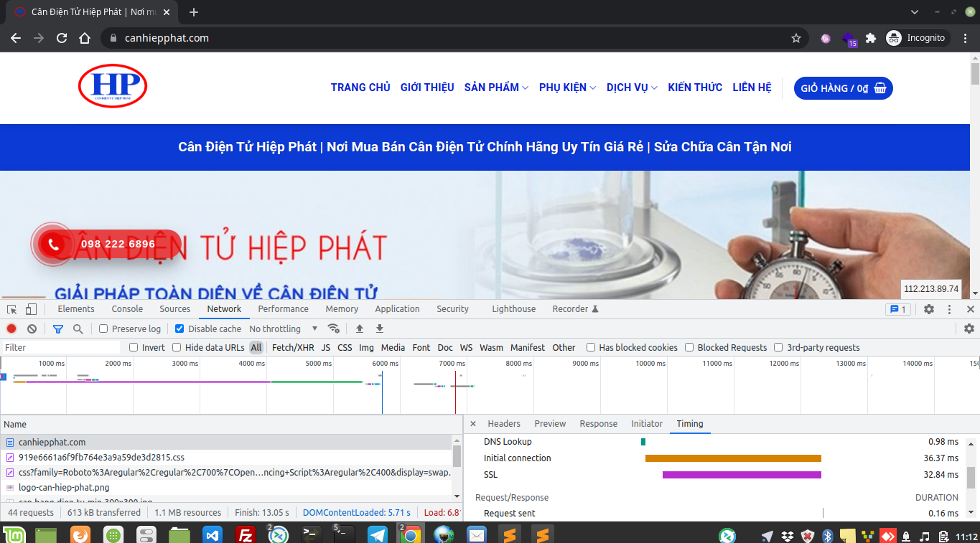
Task: Go to browser home icon
Action: pyautogui.click(x=85, y=38)
